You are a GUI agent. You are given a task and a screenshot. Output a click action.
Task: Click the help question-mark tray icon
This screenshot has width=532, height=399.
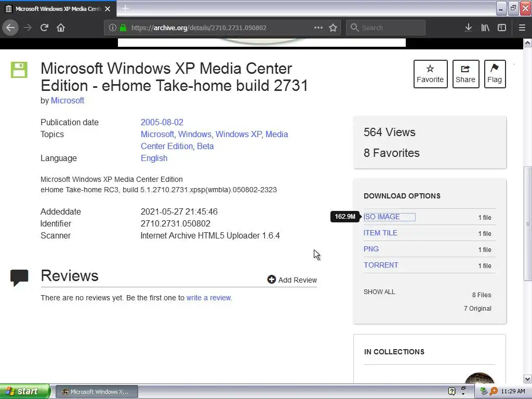pos(451,392)
